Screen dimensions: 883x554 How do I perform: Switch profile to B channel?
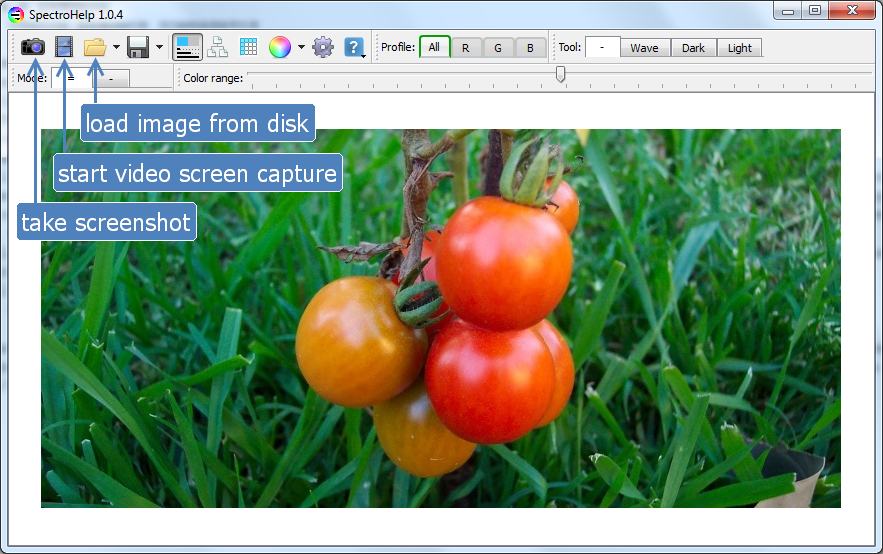click(530, 48)
